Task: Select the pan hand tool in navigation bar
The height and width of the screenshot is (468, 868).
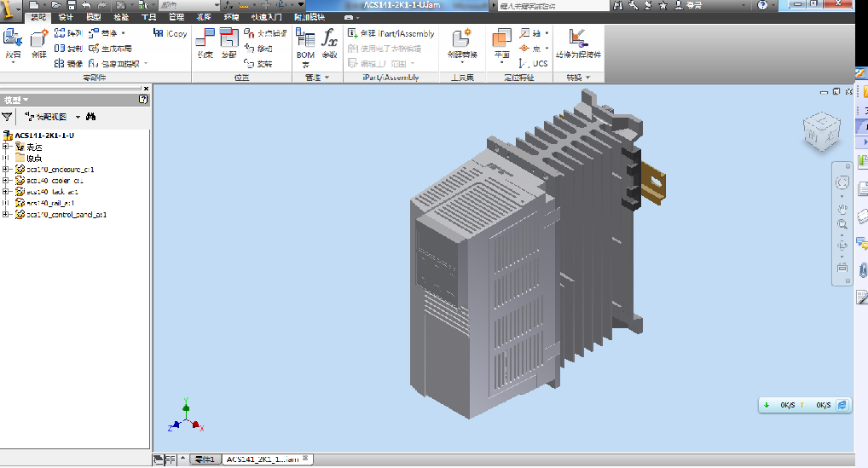Action: (x=842, y=209)
